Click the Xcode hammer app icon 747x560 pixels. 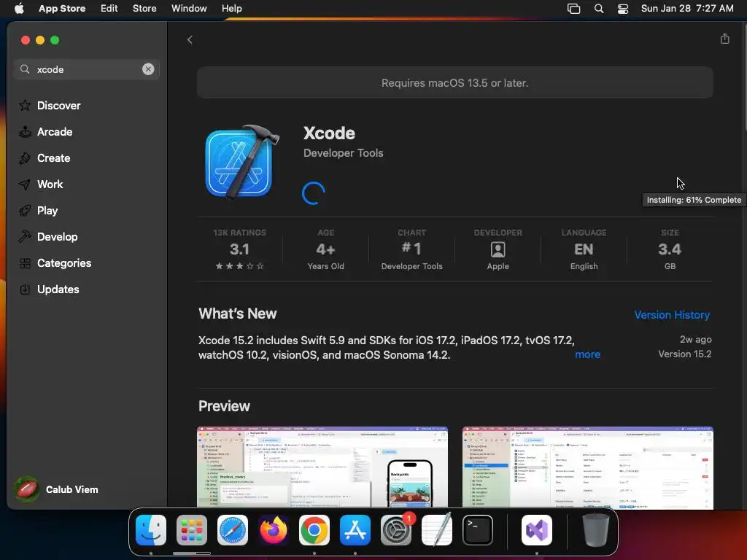pos(241,162)
